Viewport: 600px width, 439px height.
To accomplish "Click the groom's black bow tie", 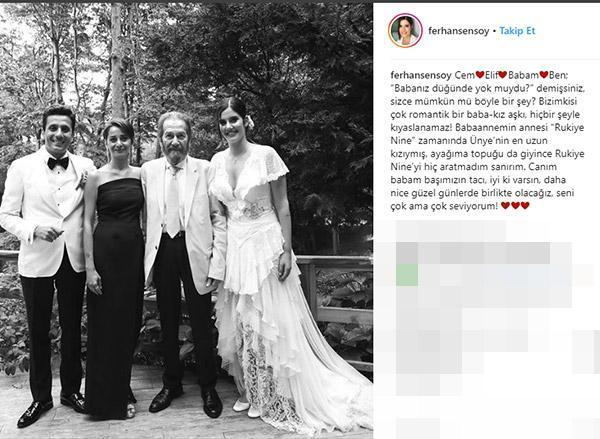I will coord(58,163).
